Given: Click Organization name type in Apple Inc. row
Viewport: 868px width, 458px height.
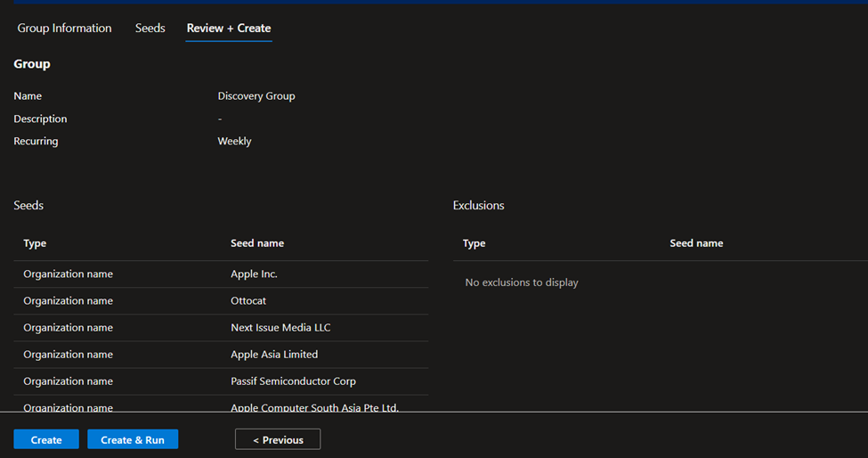Looking at the screenshot, I should click(x=68, y=274).
